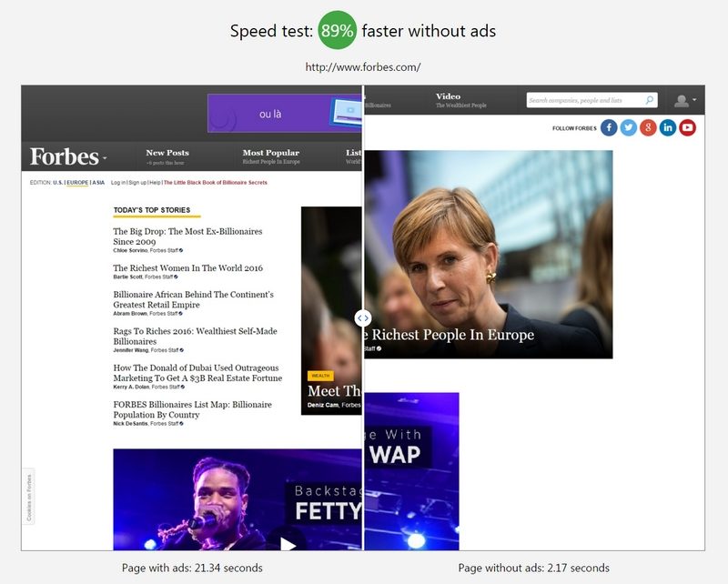This screenshot has width=728, height=584.
Task: Click the Log in link
Action: [x=118, y=183]
